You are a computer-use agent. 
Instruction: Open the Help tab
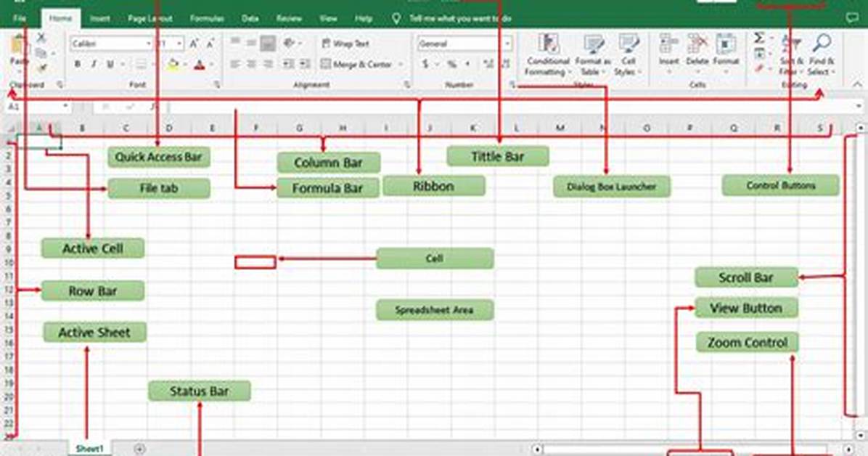(364, 18)
